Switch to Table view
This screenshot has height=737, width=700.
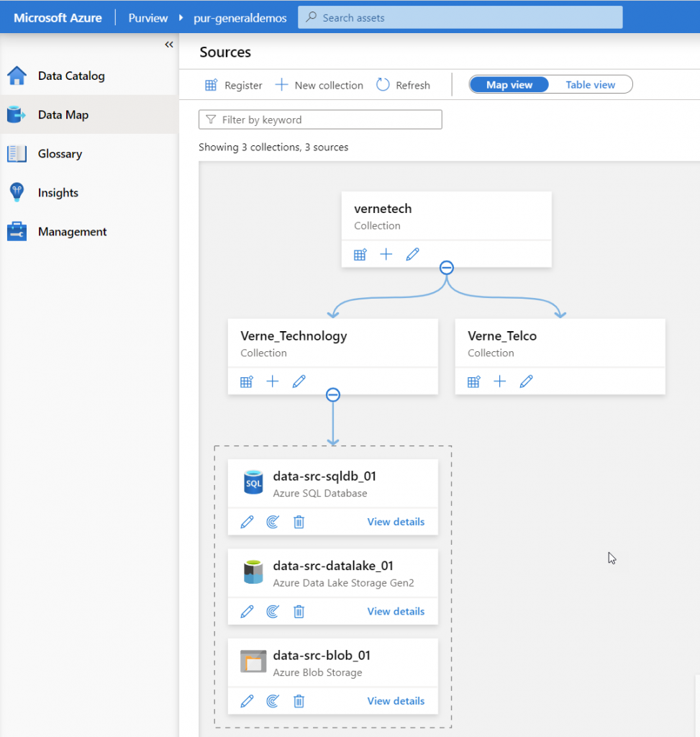(x=590, y=84)
